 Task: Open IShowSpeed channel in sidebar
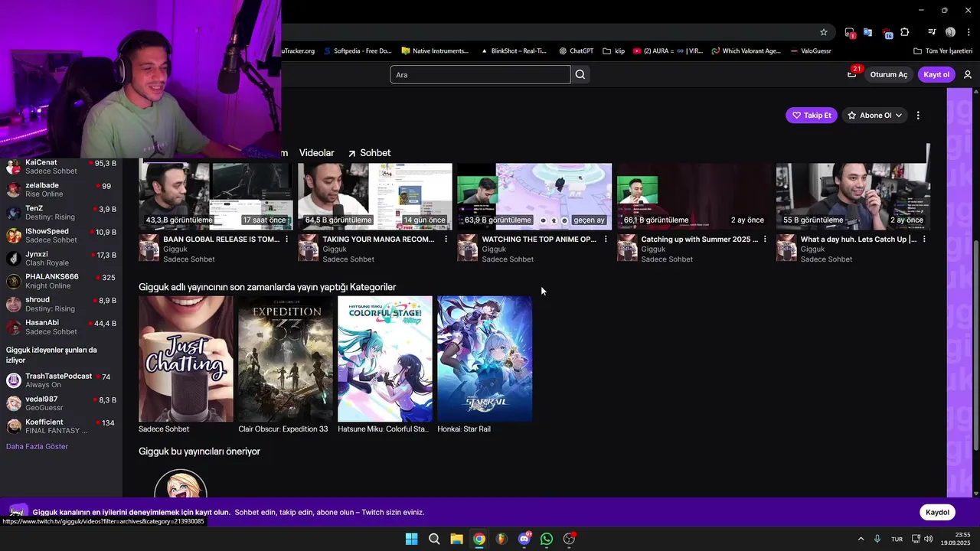point(61,236)
